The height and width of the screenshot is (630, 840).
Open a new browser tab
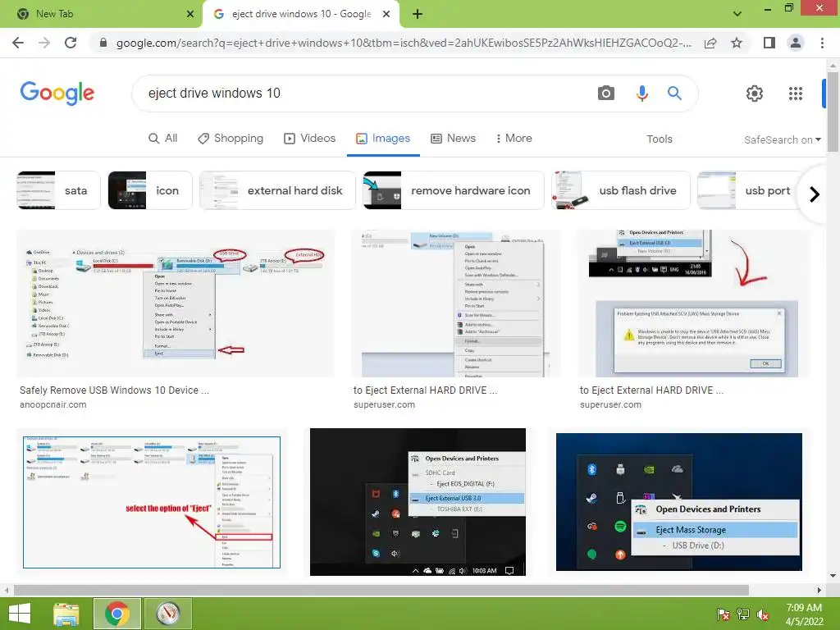click(418, 14)
